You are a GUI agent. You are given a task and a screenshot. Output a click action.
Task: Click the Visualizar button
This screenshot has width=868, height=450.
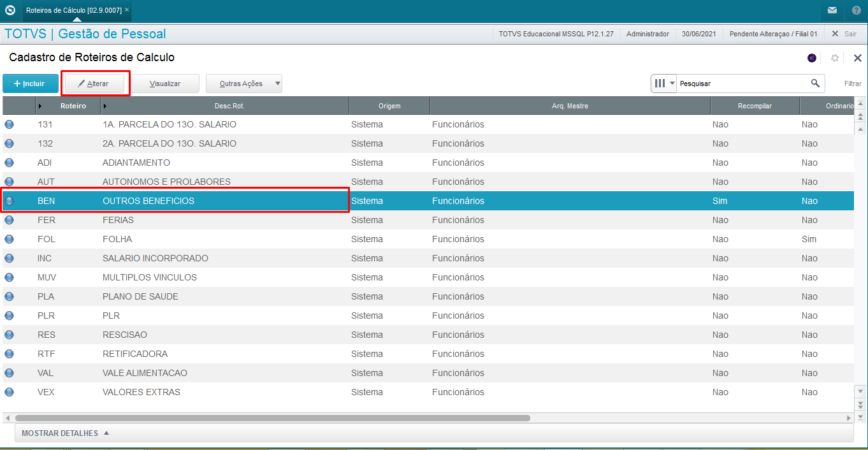coord(165,83)
